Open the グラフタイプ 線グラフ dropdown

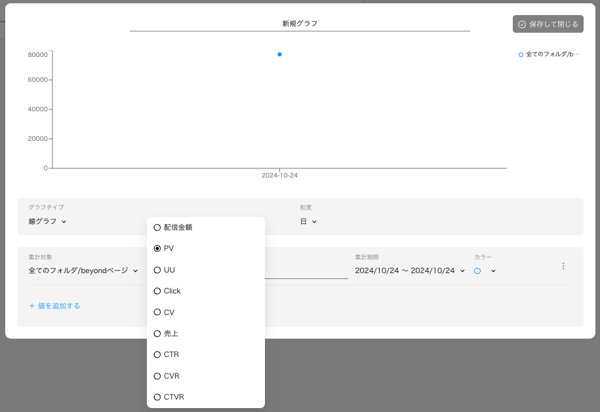coord(48,222)
